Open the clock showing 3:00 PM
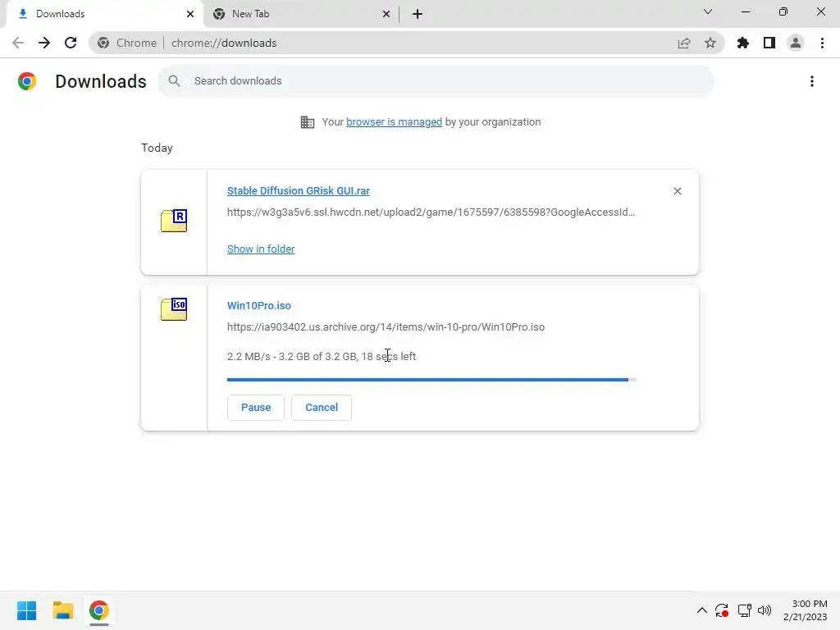This screenshot has width=840, height=630. pyautogui.click(x=806, y=610)
